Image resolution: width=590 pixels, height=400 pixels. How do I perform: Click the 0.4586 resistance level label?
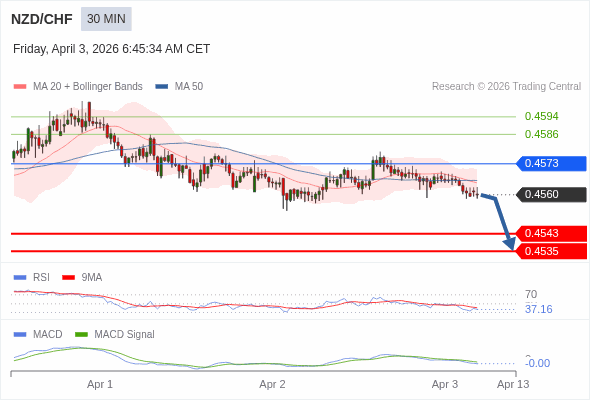click(541, 134)
